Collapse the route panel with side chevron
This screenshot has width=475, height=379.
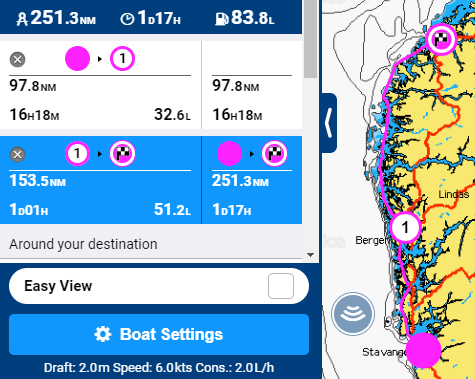tap(329, 123)
